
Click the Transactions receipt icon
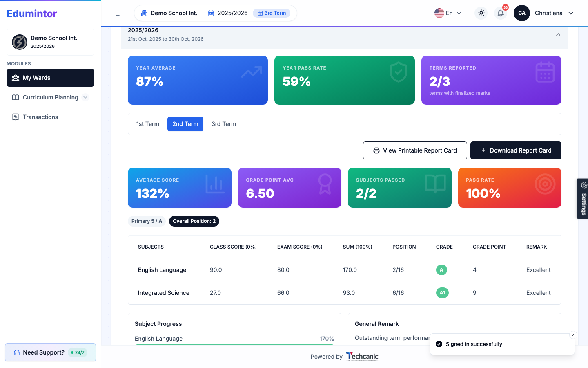(16, 117)
